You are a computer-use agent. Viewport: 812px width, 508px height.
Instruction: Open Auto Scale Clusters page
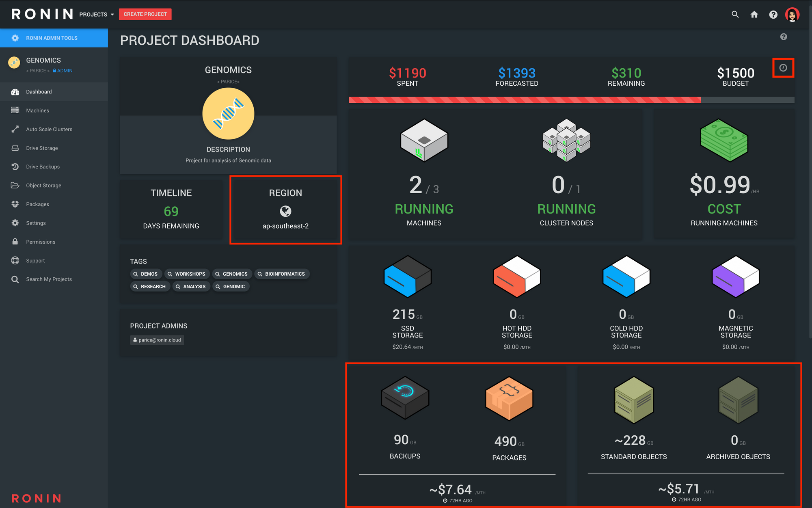(49, 129)
